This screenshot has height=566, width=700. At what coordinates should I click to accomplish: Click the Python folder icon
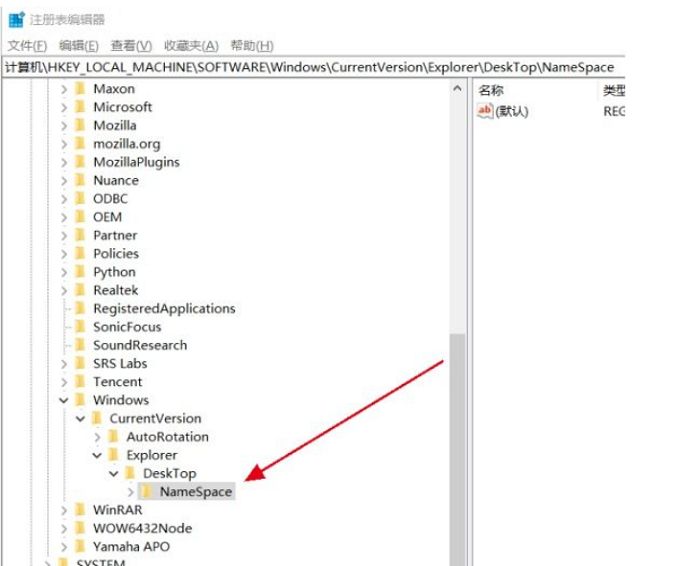[x=80, y=271]
